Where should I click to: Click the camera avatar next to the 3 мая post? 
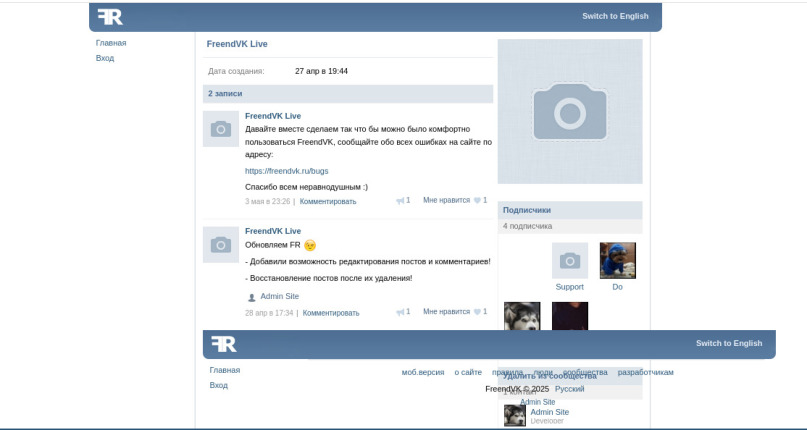coord(221,129)
